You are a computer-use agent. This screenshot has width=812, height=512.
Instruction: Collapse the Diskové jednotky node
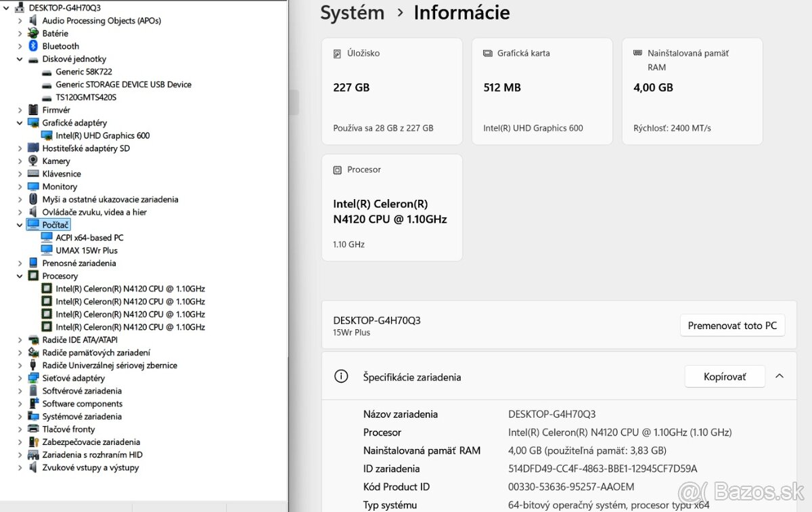tap(20, 59)
